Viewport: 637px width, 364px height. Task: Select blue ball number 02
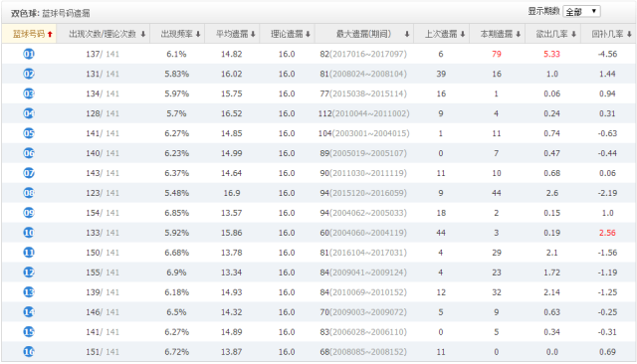pyautogui.click(x=29, y=74)
